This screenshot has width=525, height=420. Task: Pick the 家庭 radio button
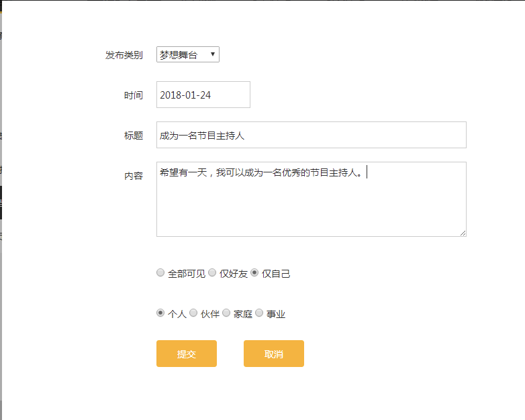[226, 313]
